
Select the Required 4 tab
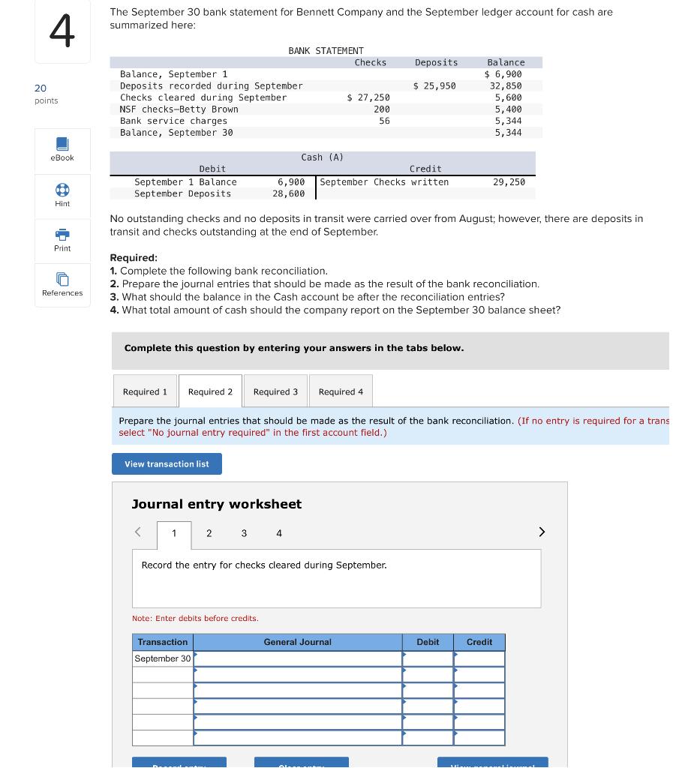click(341, 391)
